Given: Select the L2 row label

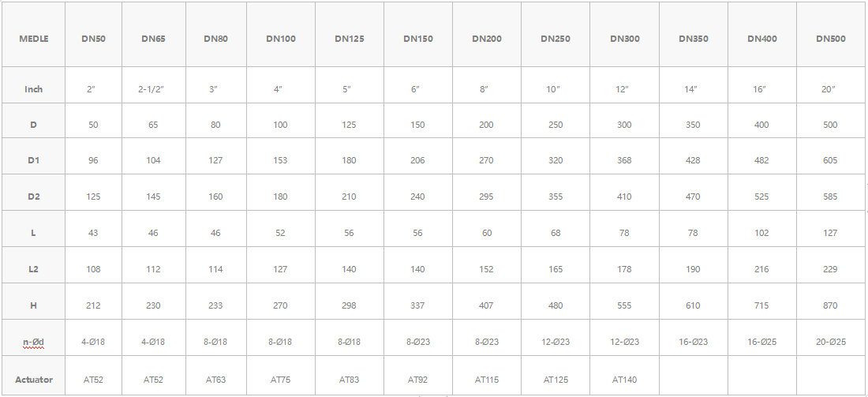Looking at the screenshot, I should 33,269.
